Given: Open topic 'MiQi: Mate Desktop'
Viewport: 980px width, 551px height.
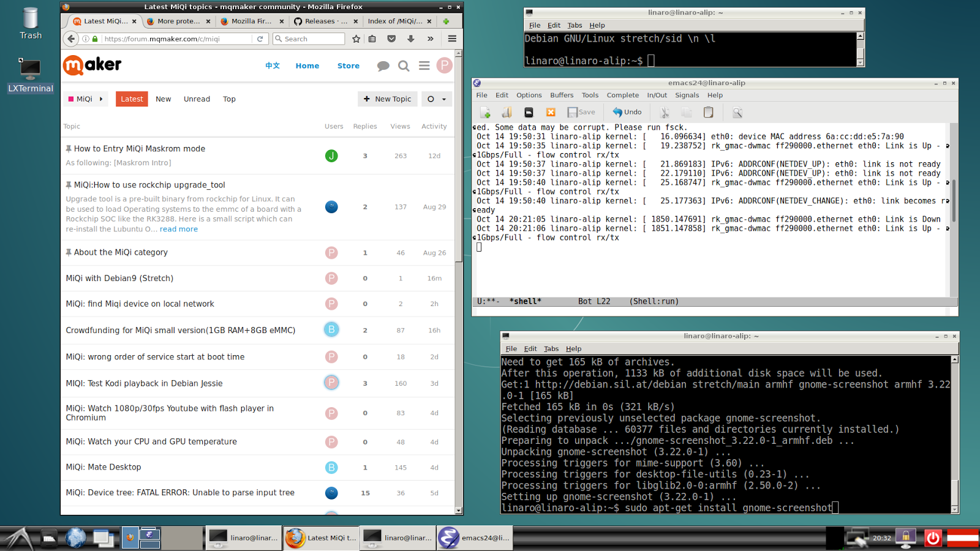Looking at the screenshot, I should 104,467.
